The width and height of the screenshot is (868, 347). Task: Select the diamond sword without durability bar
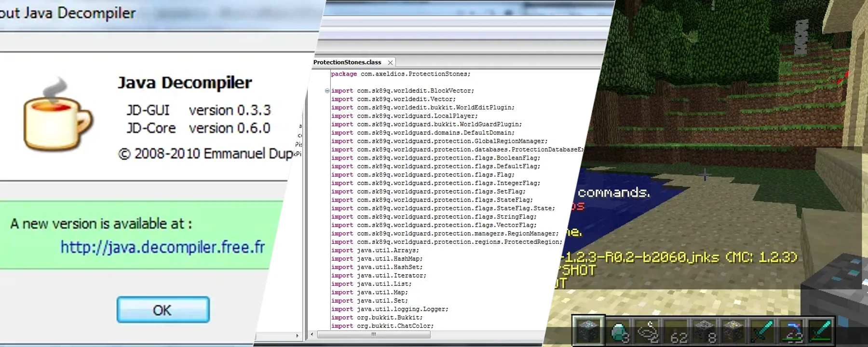coord(762,332)
